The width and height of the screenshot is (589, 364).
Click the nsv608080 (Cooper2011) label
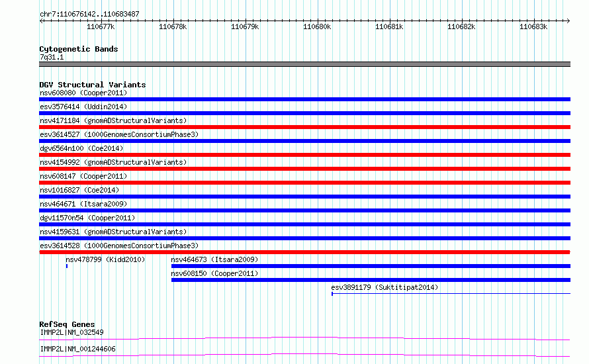tap(83, 93)
